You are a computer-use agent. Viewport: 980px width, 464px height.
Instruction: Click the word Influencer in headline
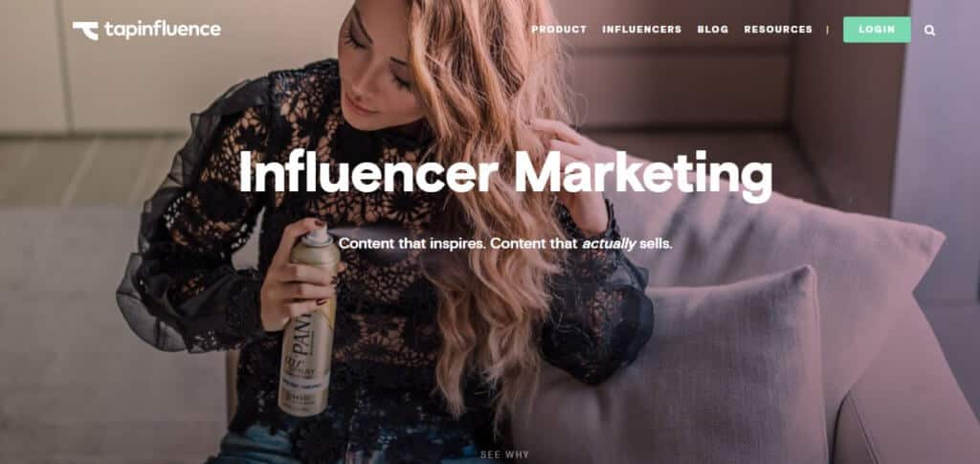click(368, 170)
